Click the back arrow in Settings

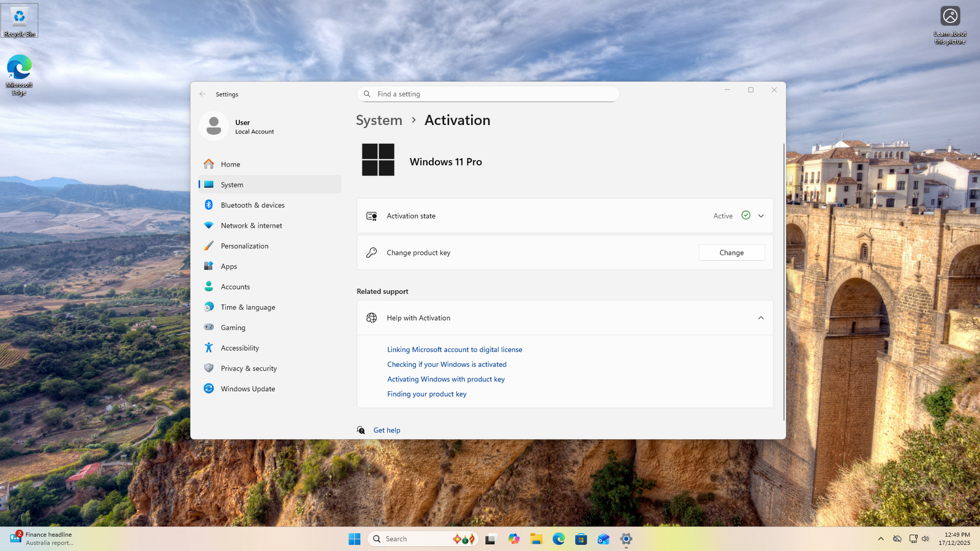pyautogui.click(x=203, y=94)
